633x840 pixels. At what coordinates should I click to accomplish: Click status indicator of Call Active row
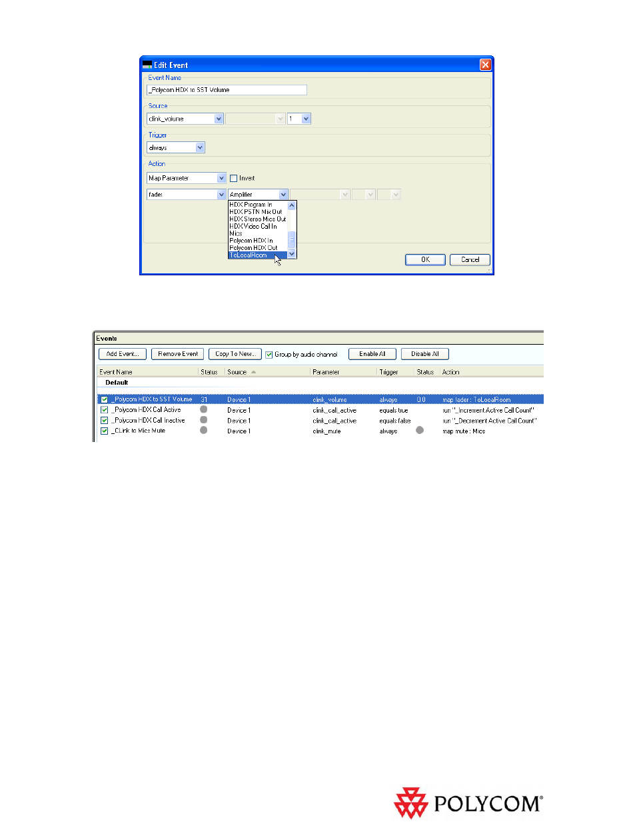(204, 409)
